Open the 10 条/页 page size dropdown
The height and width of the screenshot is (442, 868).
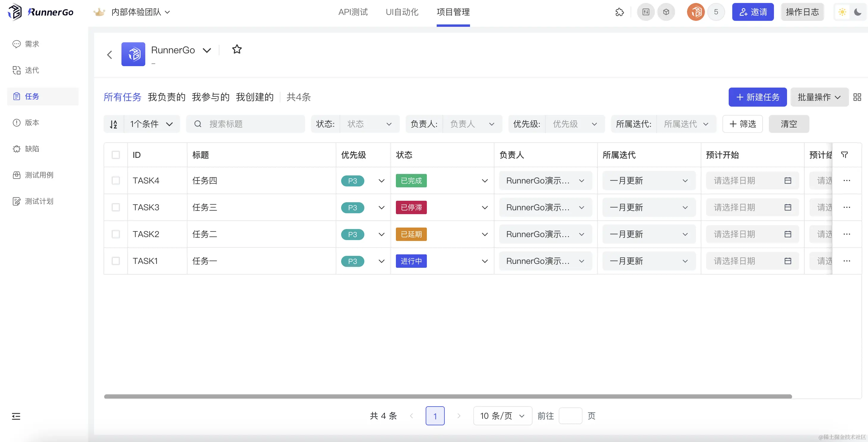click(502, 416)
